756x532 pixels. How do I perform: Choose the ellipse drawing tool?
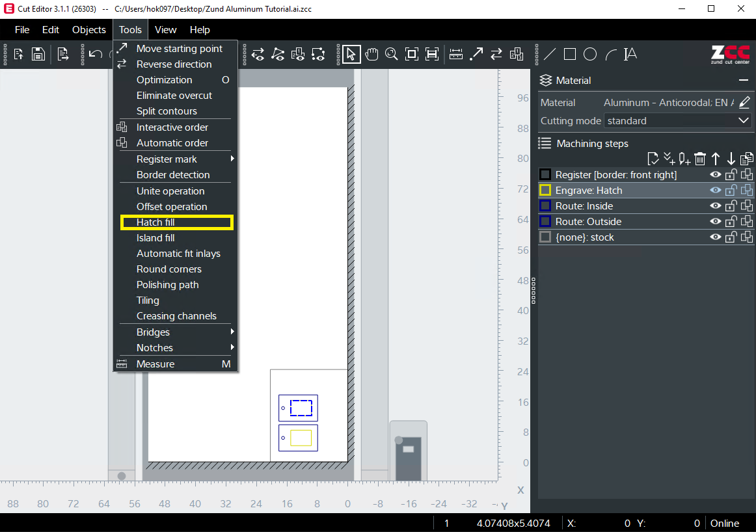click(590, 54)
